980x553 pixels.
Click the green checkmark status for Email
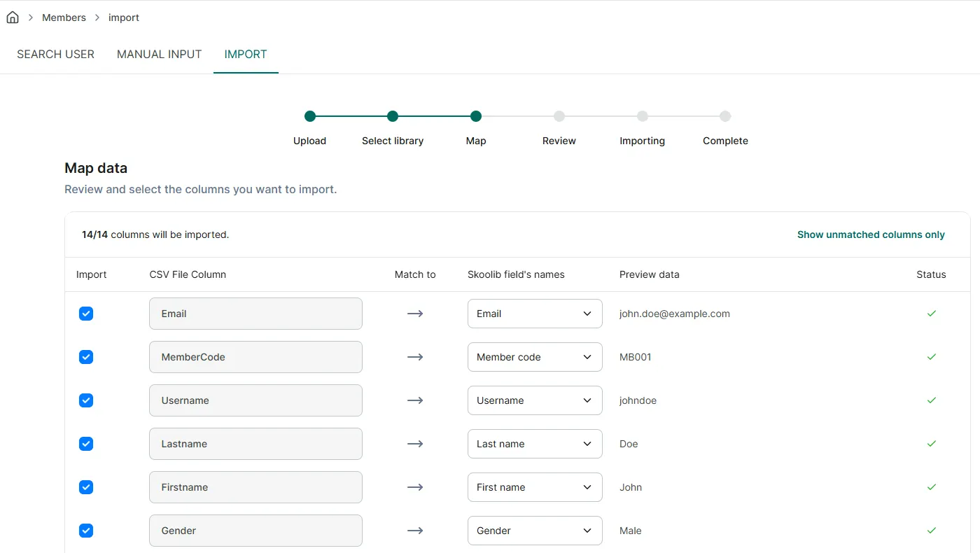931,314
